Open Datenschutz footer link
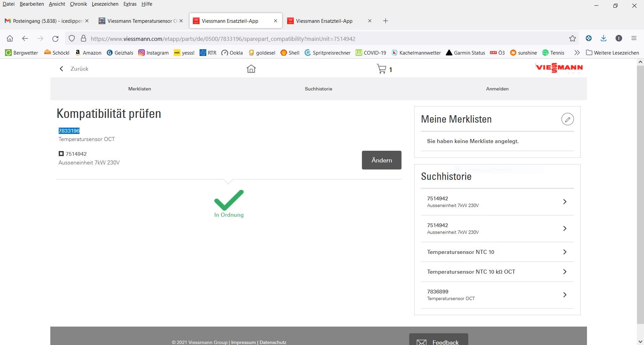 click(273, 342)
